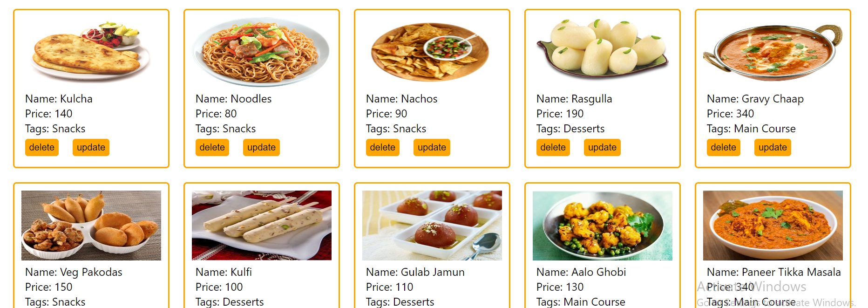The image size is (868, 308).
Task: Click the Aalo Ghobi image
Action: pos(603,226)
